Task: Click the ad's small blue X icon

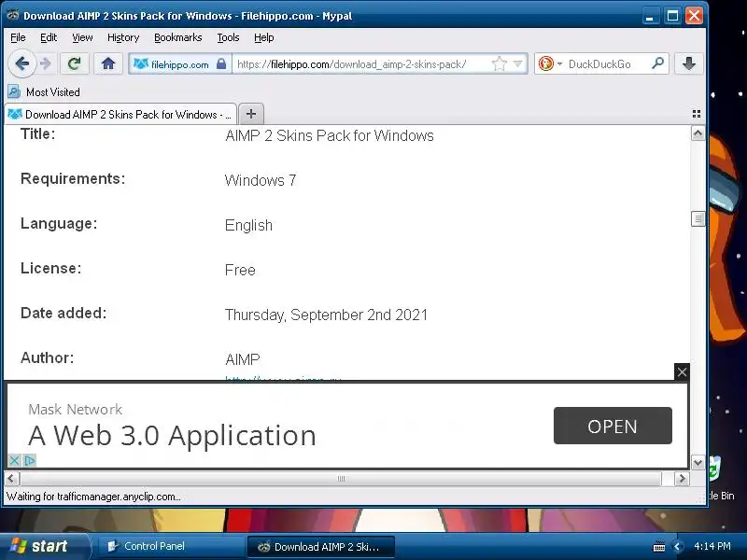Action: pyautogui.click(x=14, y=460)
